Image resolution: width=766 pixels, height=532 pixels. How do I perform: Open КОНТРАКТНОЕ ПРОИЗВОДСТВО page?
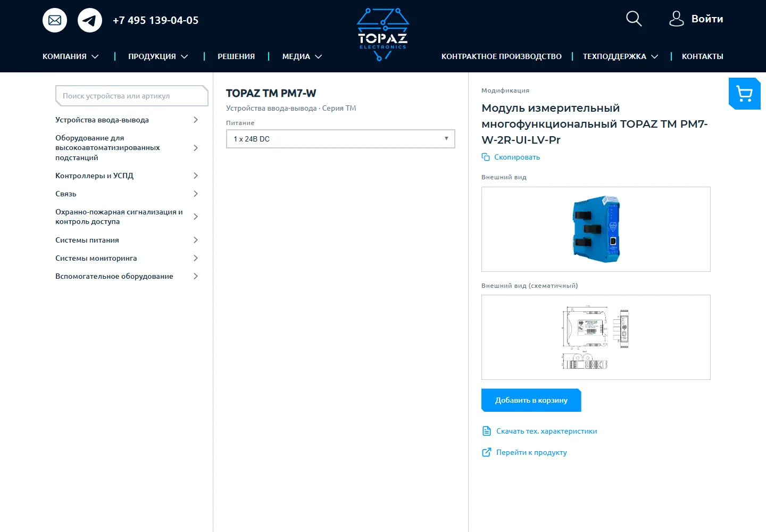pos(502,56)
